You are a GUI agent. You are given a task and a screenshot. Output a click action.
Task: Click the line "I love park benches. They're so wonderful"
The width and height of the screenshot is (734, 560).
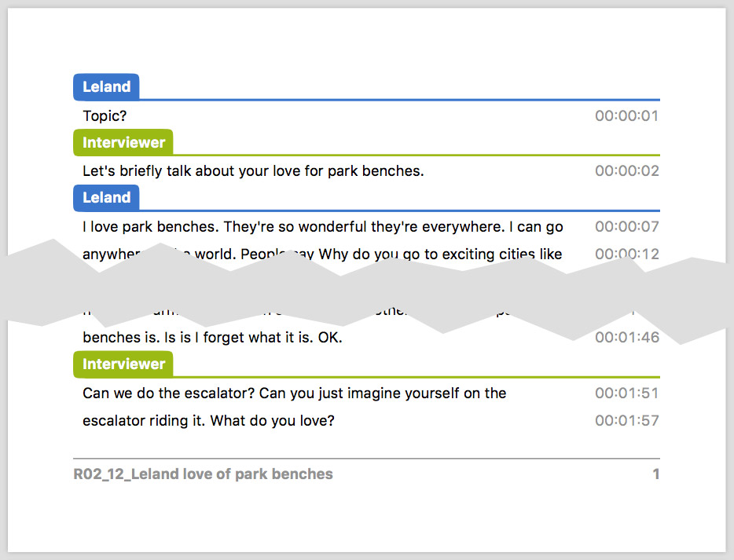coord(322,227)
